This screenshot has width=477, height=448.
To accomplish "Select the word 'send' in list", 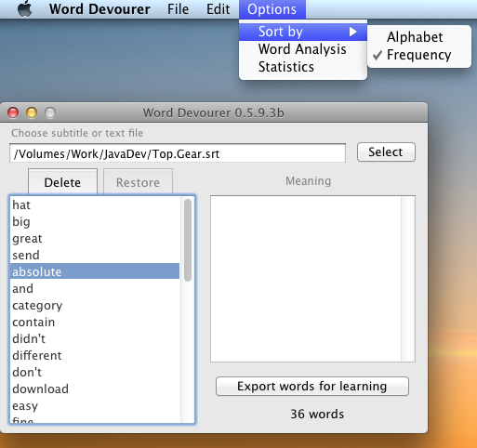I will (x=95, y=256).
